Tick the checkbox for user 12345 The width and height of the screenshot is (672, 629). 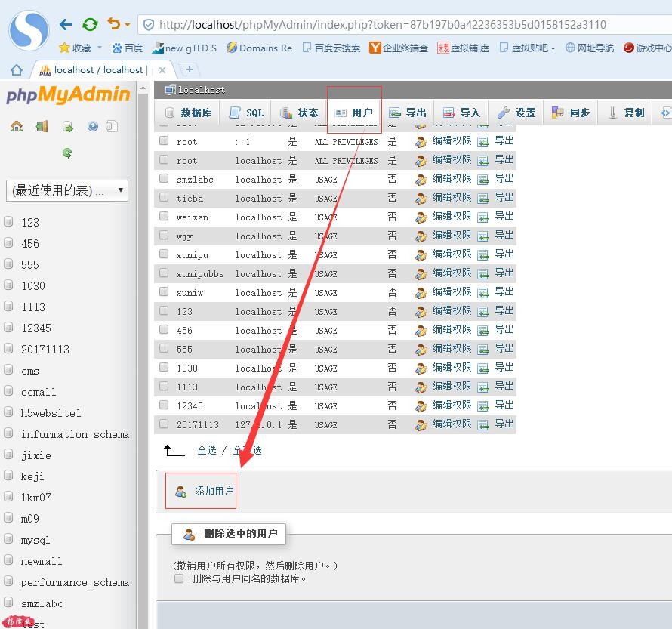164,405
